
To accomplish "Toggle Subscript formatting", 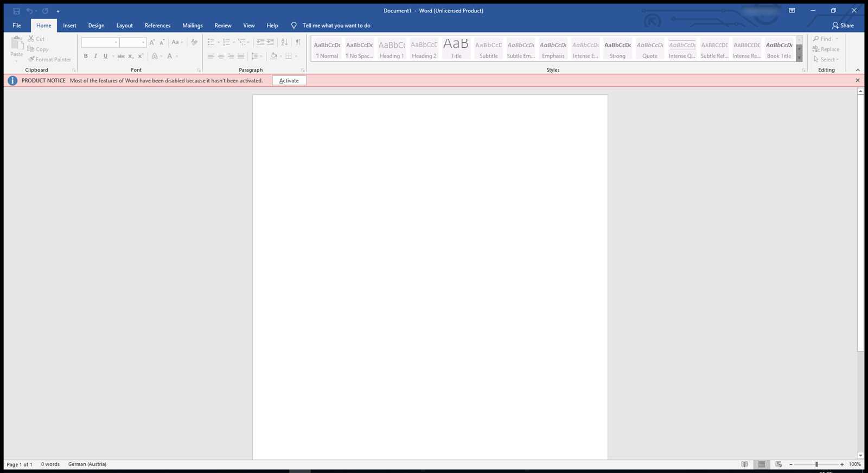I will 131,56.
